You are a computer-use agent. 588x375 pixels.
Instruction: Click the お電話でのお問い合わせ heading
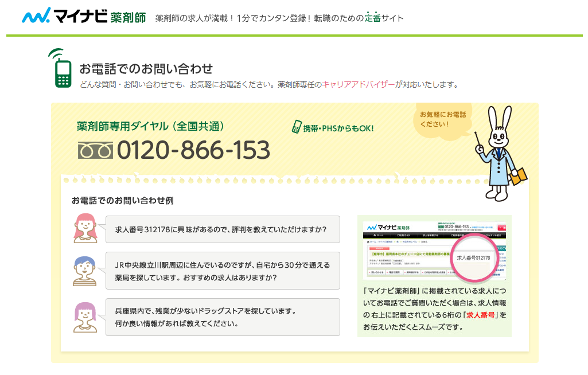(x=146, y=69)
